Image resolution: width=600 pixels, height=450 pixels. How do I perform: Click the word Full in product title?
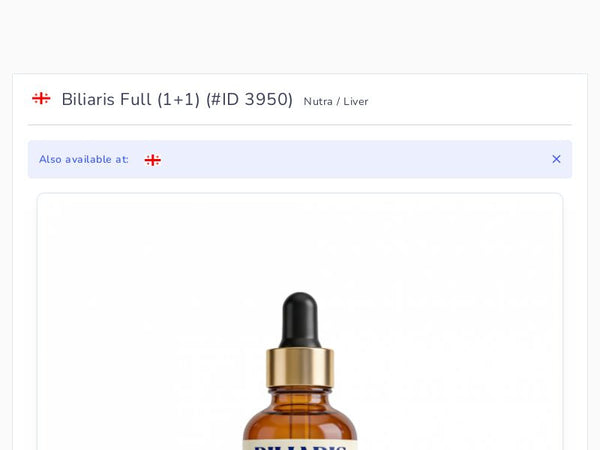click(x=135, y=99)
